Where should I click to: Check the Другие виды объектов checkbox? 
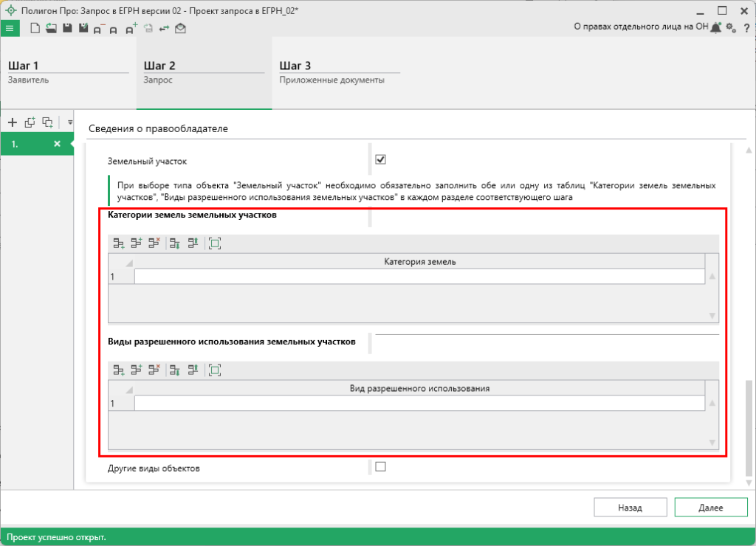tap(381, 466)
